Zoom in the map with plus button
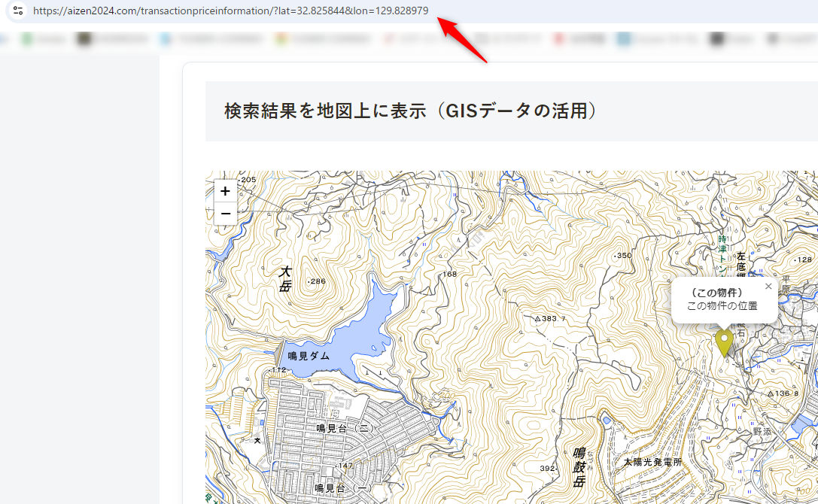The width and height of the screenshot is (818, 504). [x=225, y=191]
